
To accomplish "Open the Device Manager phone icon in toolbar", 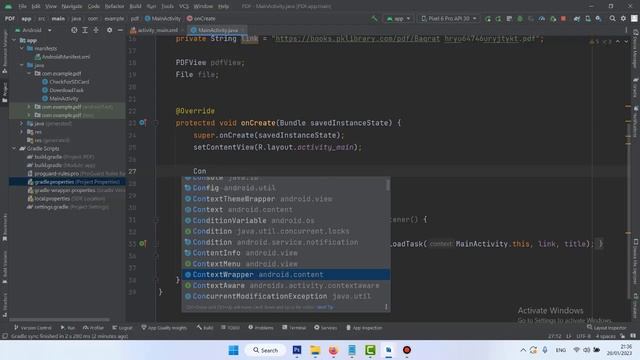I will pos(588,18).
